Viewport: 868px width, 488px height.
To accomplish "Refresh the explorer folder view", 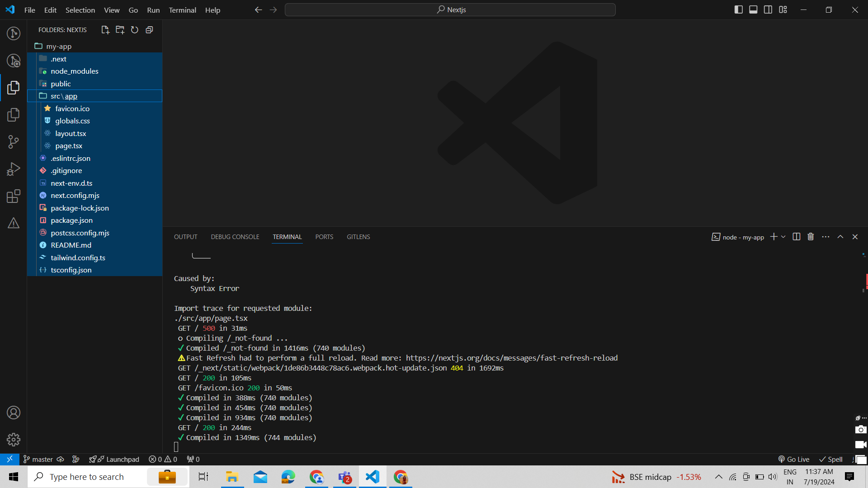I will pos(135,30).
